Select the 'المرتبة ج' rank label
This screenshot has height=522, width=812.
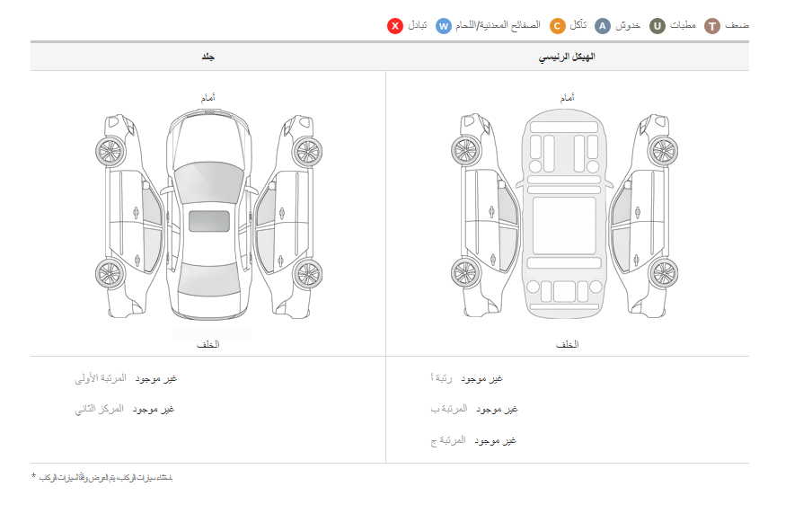pos(448,441)
